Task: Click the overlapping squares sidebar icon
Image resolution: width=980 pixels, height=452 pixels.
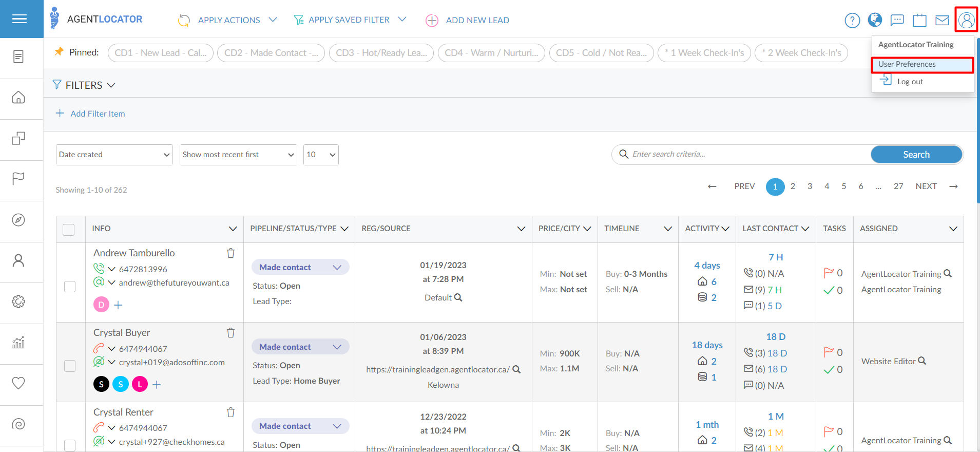Action: 18,138
